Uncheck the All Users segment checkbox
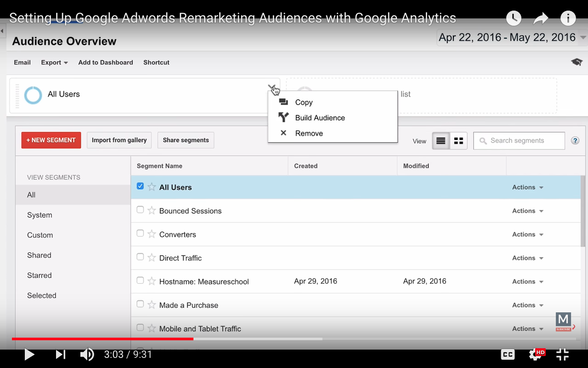 [140, 186]
